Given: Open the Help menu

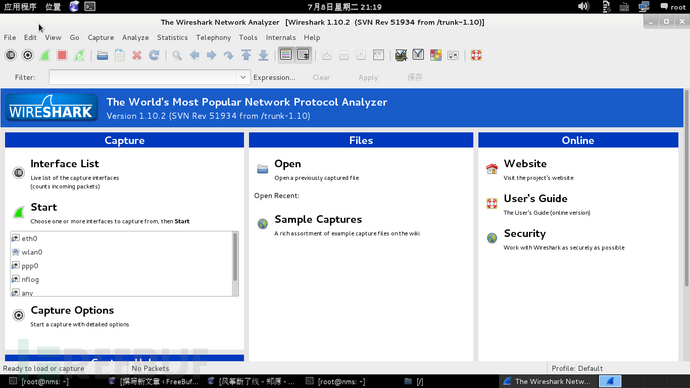Looking at the screenshot, I should (x=312, y=37).
